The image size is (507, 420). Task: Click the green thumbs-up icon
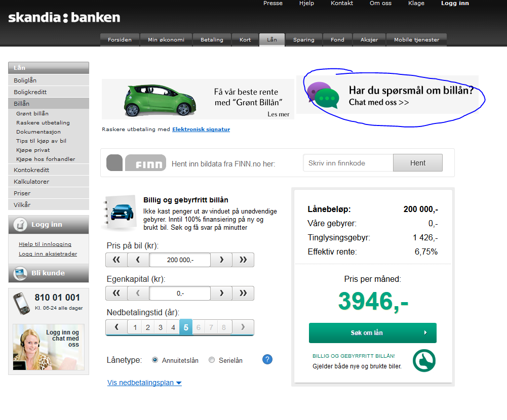(x=424, y=361)
